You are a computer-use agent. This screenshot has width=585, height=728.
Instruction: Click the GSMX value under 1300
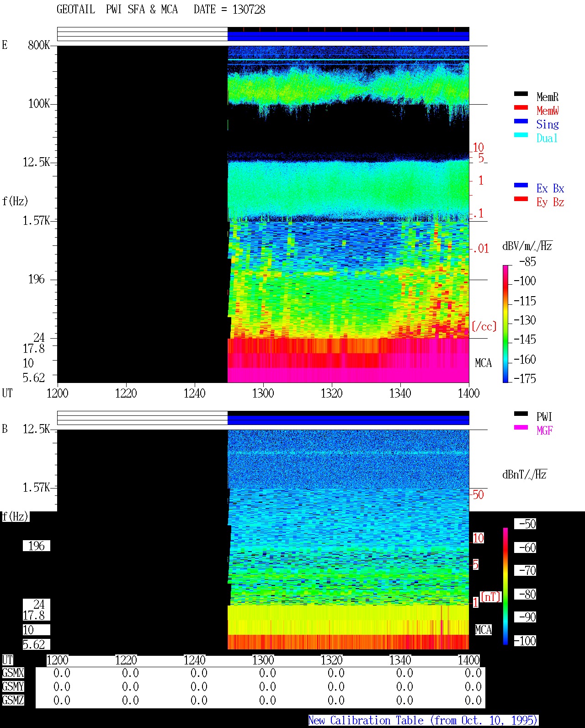(x=267, y=673)
